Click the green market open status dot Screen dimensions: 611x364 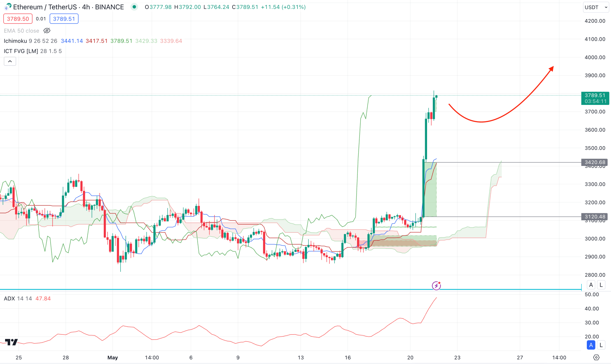click(134, 7)
